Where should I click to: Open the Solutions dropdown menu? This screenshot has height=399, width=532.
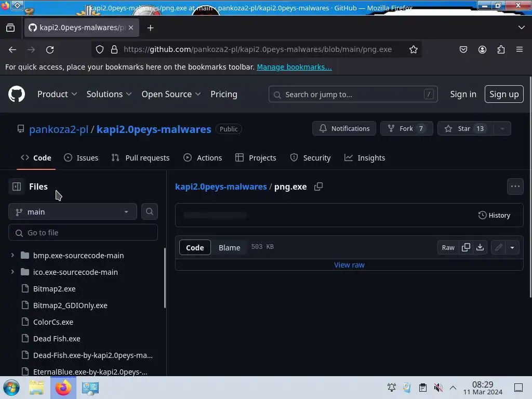pos(109,94)
